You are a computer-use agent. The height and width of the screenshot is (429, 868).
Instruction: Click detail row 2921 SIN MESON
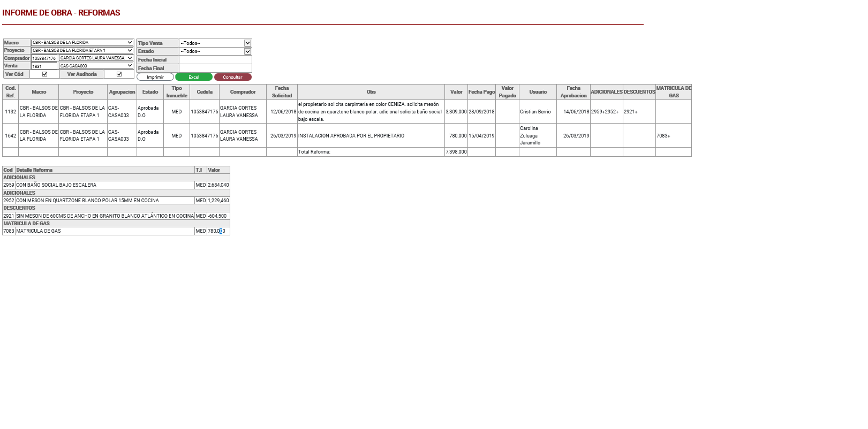(116, 216)
